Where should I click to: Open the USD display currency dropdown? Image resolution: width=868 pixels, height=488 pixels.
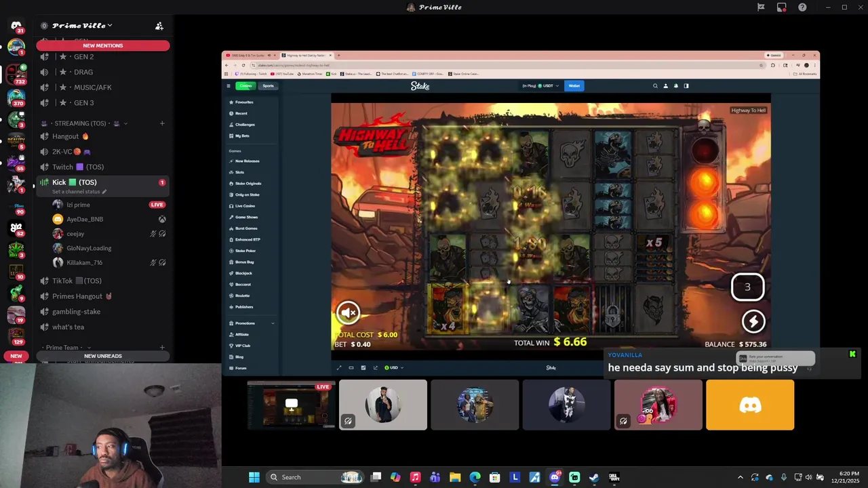tap(394, 368)
